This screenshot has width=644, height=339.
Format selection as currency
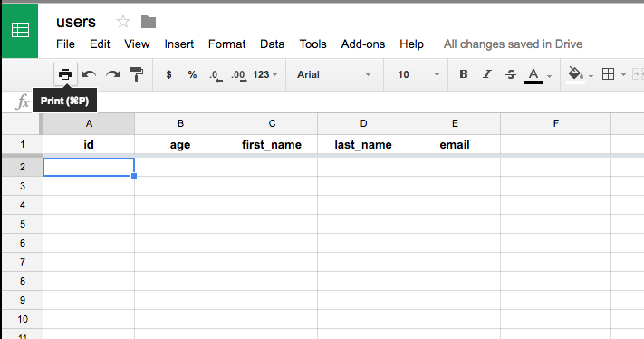(168, 74)
